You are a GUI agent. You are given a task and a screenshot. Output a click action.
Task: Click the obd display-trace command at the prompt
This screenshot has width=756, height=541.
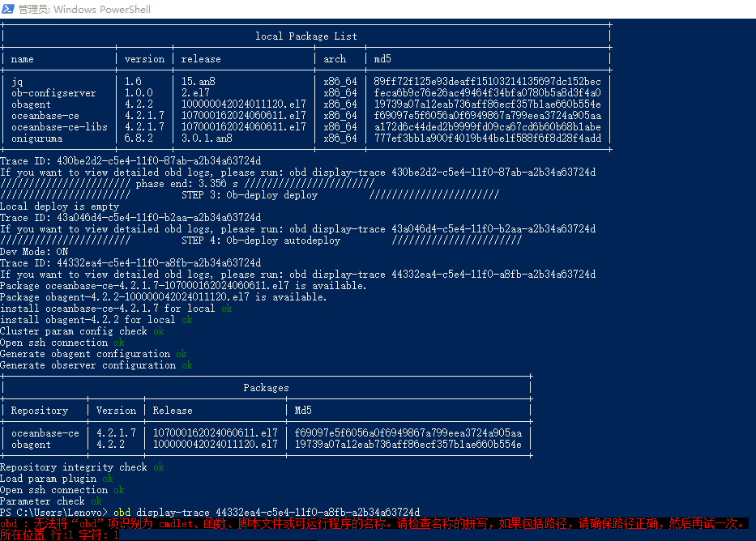[266, 513]
